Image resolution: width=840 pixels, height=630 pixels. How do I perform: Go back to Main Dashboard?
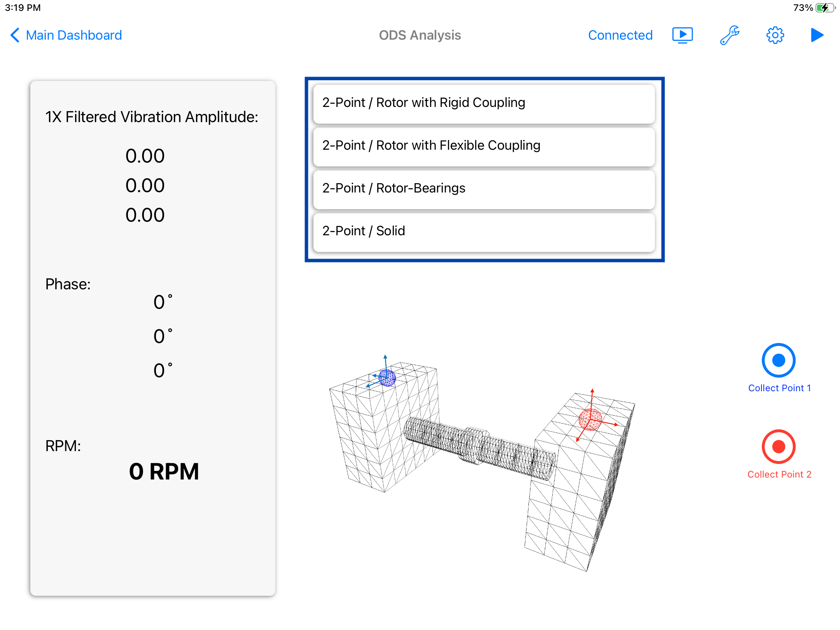click(74, 35)
